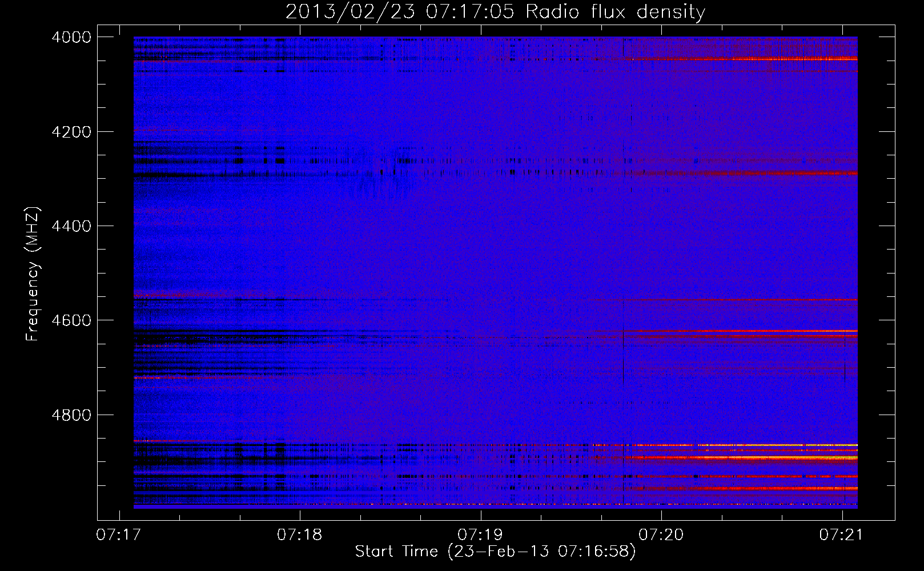Click the 4400 frequency axis label
Image resolution: width=924 pixels, height=571 pixels.
pos(71,226)
